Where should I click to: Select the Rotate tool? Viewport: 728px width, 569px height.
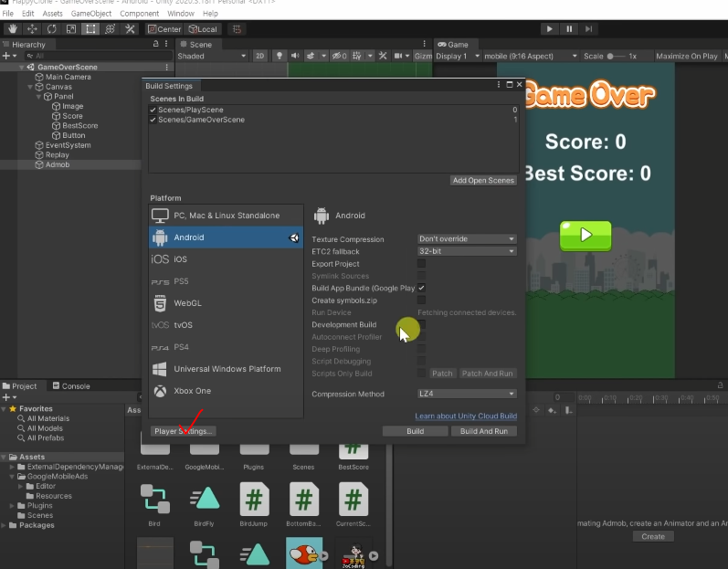coord(51,29)
